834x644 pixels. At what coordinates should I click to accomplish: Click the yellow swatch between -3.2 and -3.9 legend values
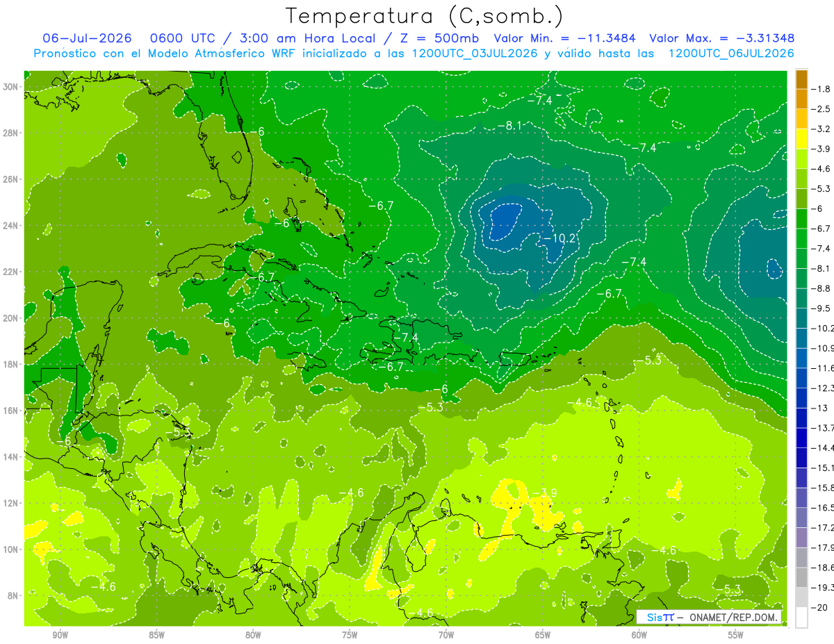point(801,139)
